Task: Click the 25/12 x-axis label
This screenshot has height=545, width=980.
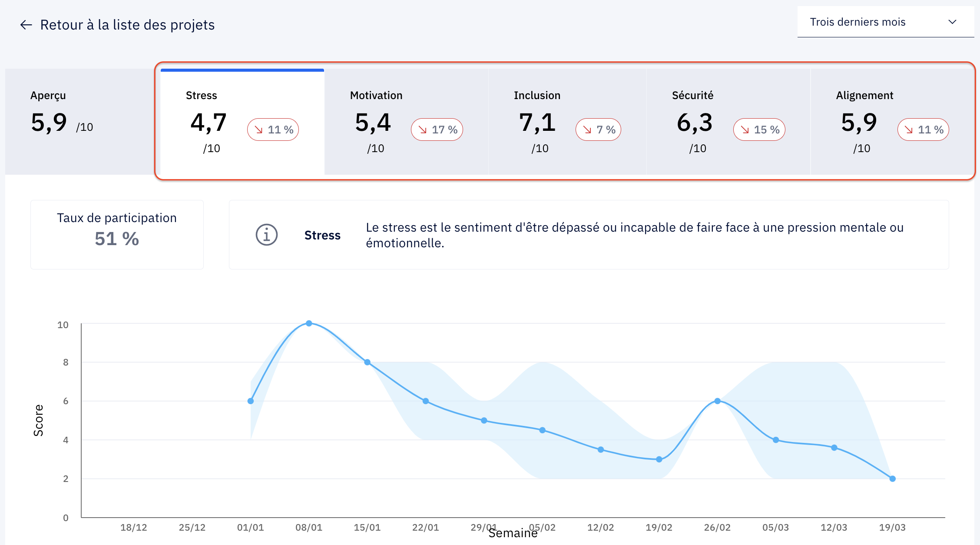Action: 192,527
